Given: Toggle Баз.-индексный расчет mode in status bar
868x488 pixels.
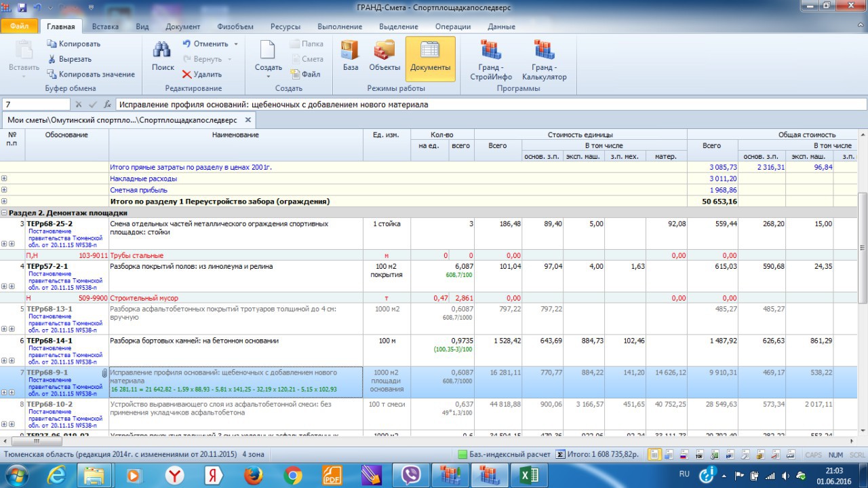Looking at the screenshot, I should [462, 455].
